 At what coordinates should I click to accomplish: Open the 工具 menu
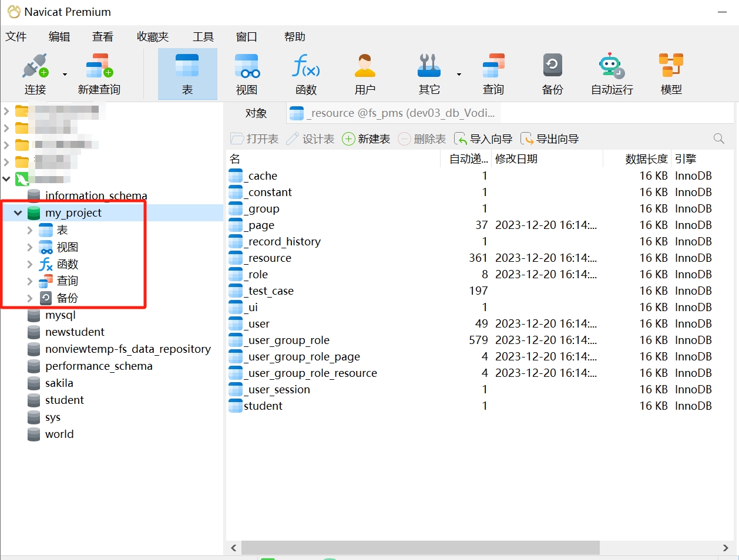point(203,37)
